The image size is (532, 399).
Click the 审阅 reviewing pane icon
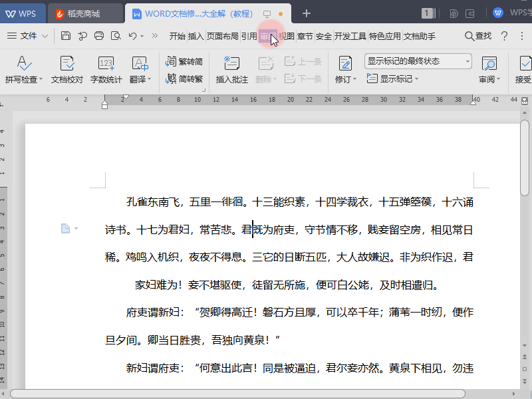coord(489,63)
